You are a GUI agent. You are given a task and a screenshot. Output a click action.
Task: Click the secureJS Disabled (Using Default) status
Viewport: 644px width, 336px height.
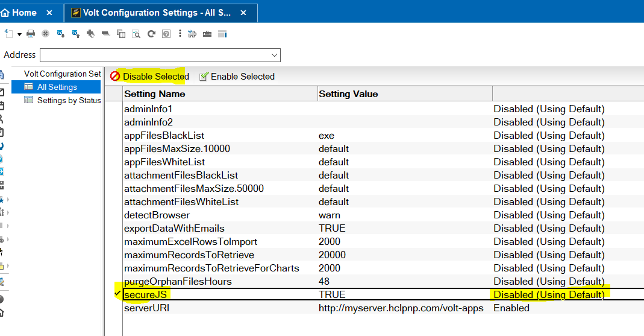coord(549,294)
